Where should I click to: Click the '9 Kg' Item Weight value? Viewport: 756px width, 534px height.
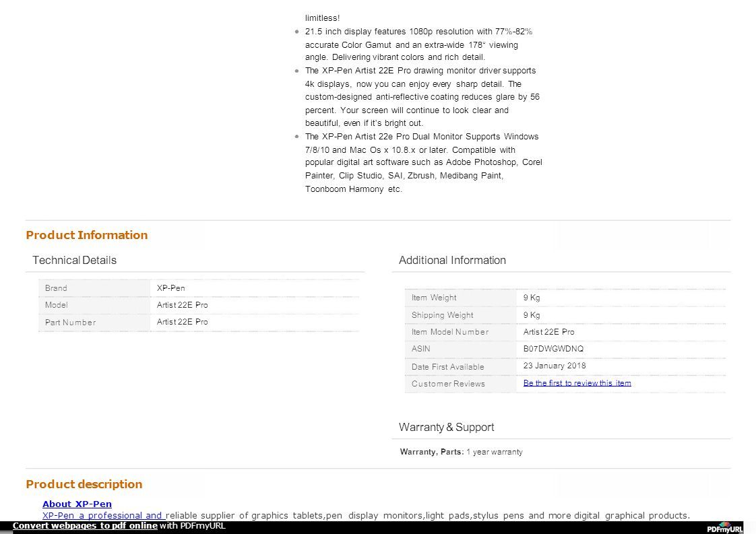click(x=532, y=298)
